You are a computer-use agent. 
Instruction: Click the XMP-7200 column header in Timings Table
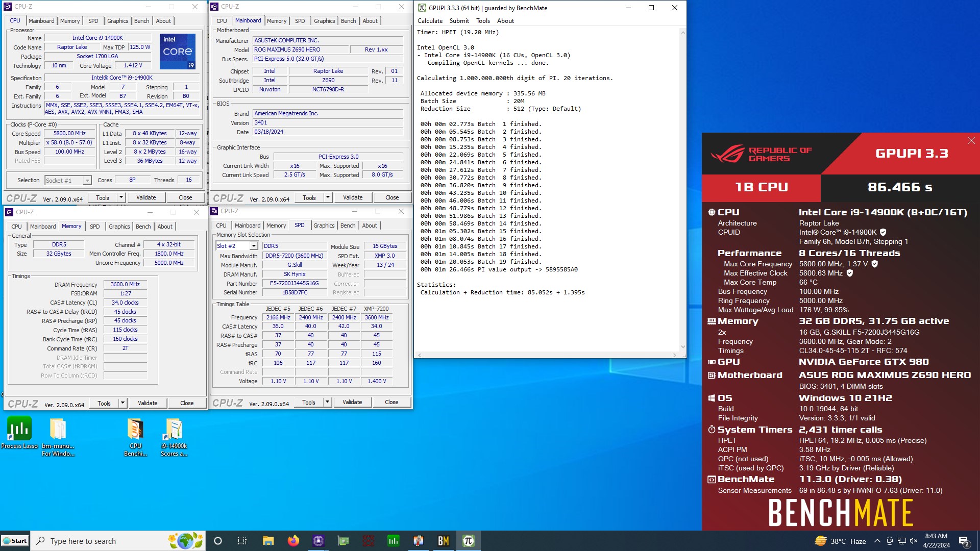[377, 309]
